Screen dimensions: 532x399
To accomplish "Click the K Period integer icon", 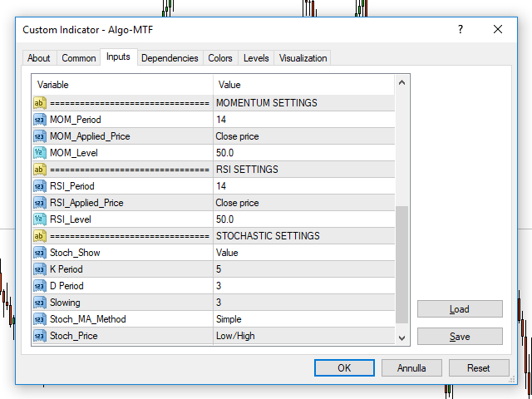I will tap(39, 269).
